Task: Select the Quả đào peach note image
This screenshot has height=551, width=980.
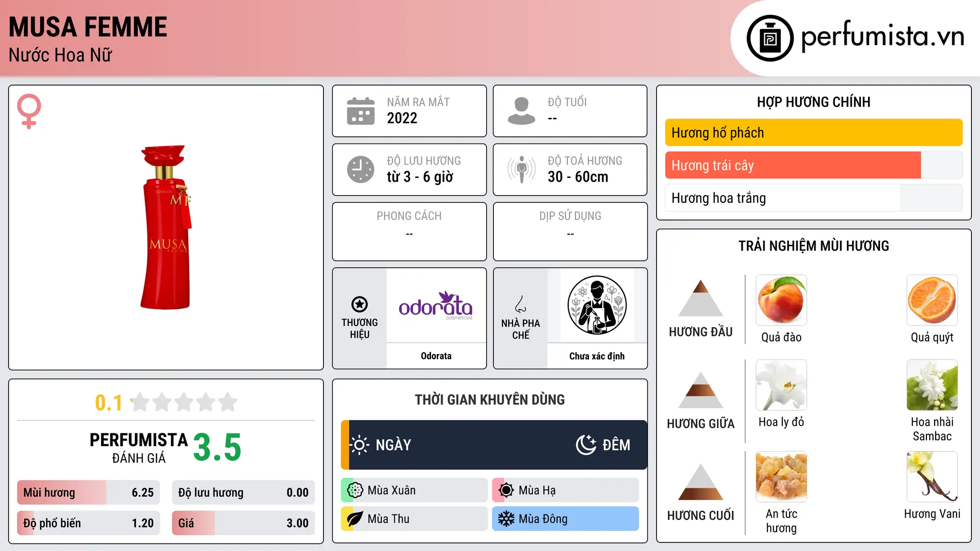Action: [x=781, y=300]
